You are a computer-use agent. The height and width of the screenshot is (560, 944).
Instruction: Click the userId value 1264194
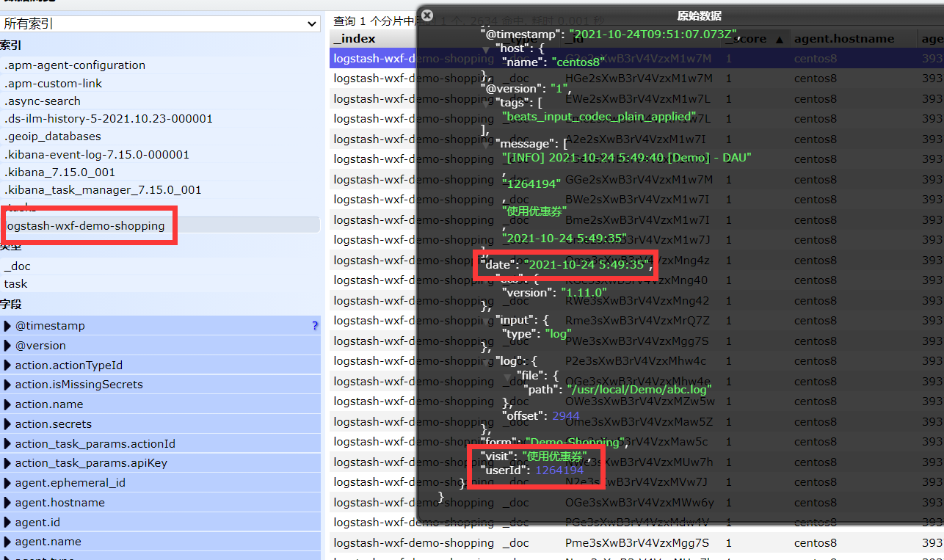click(559, 470)
